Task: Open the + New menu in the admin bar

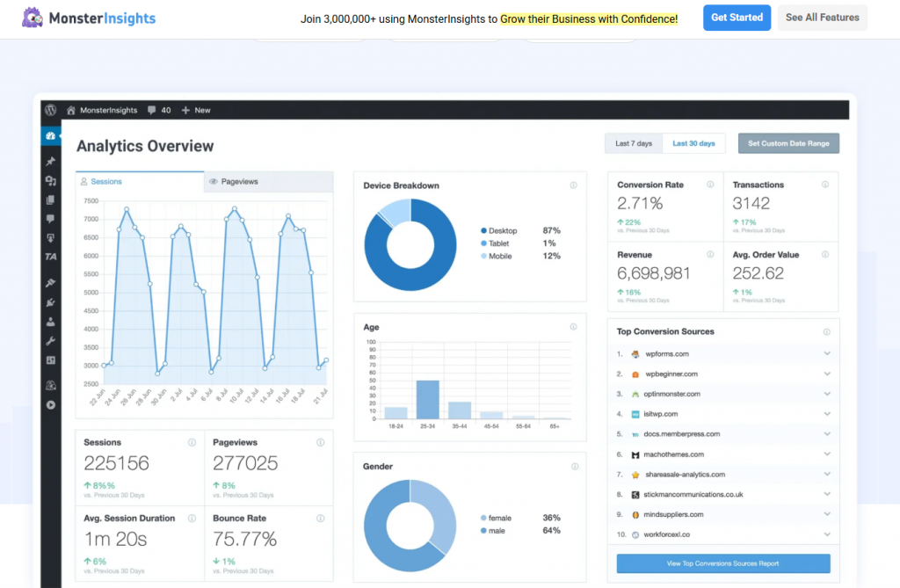Action: pos(195,109)
